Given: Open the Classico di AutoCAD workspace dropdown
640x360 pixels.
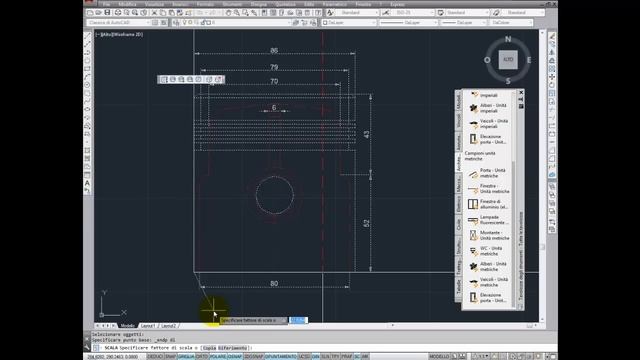Looking at the screenshot, I should (x=118, y=22).
